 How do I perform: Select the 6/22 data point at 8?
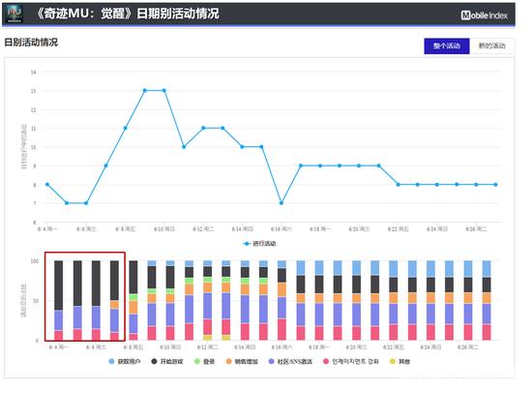(398, 185)
